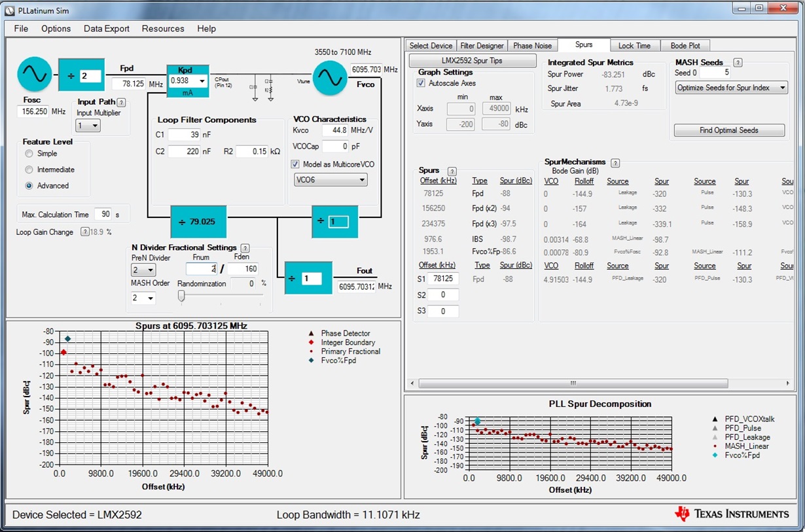Click the Fout frequency field

tap(356, 286)
